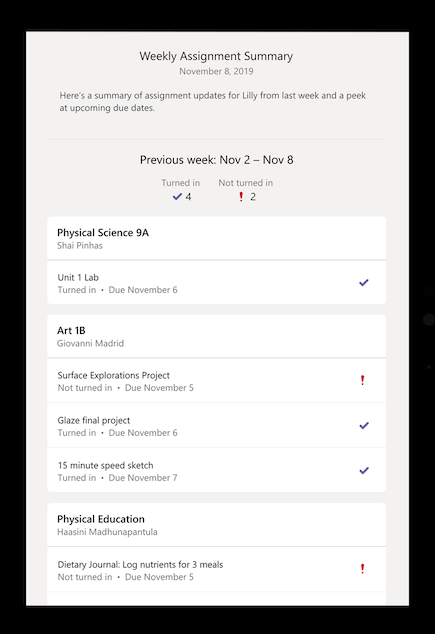The image size is (435, 634).
Task: Click the red exclamation under Not turned in
Action: click(x=241, y=197)
